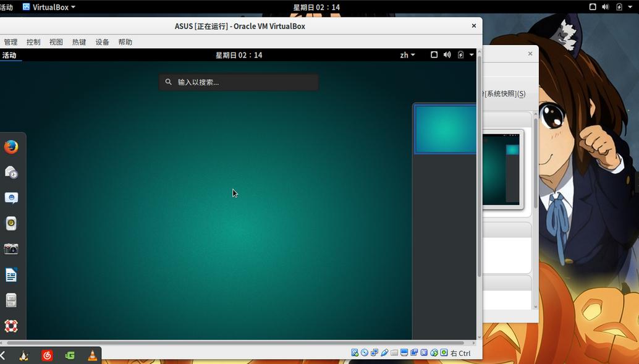Click the keyboard capture arrow status icon
Image resolution: width=639 pixels, height=364 pixels.
point(444,353)
